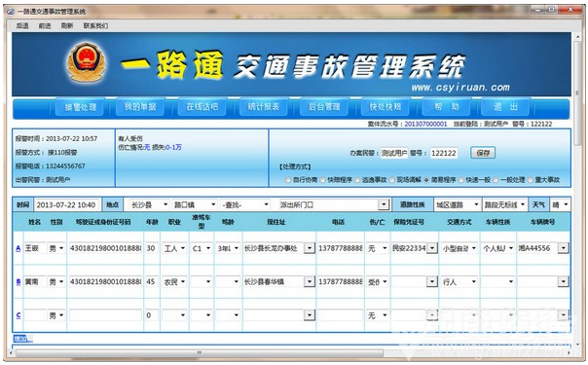Click the row B link

tap(18, 282)
